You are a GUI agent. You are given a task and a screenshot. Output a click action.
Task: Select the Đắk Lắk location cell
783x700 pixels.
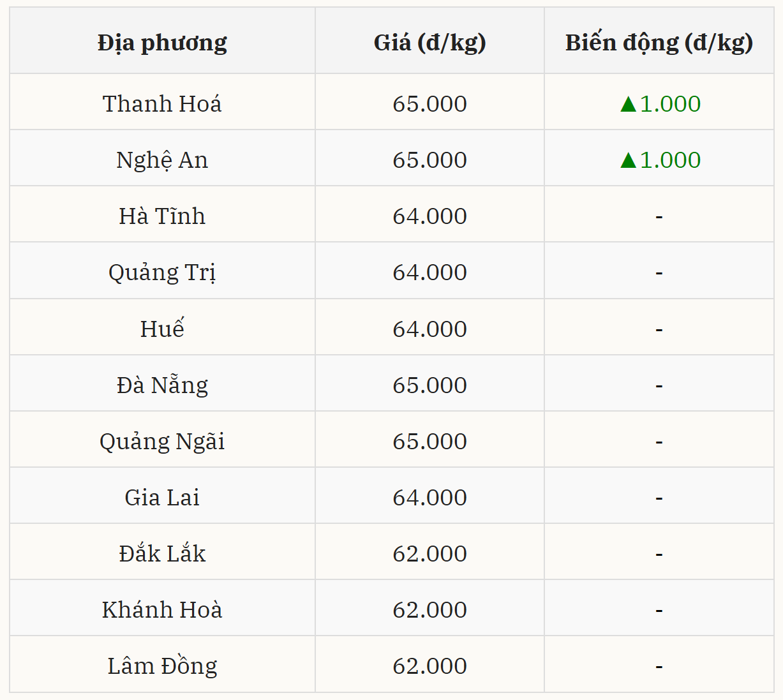162,554
